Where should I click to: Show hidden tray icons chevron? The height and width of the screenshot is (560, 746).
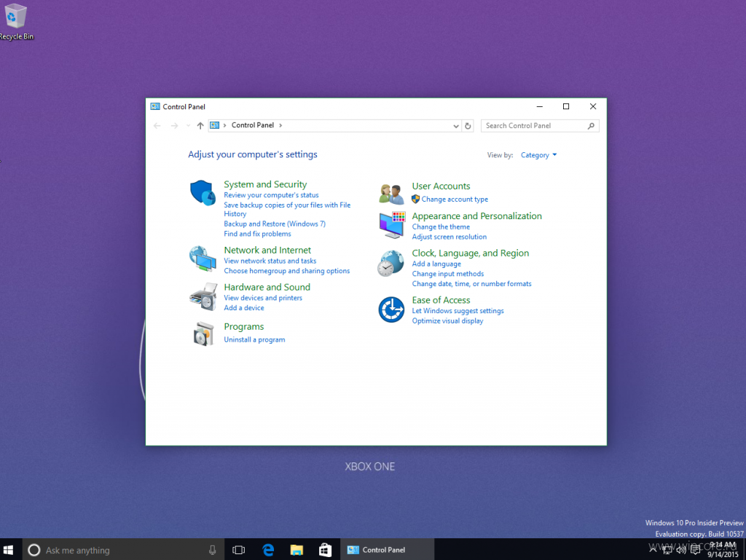click(653, 550)
